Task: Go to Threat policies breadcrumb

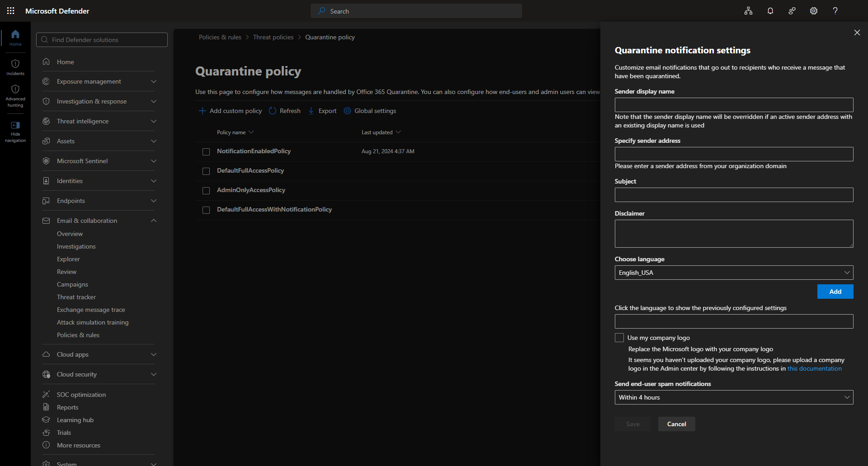Action: [273, 37]
